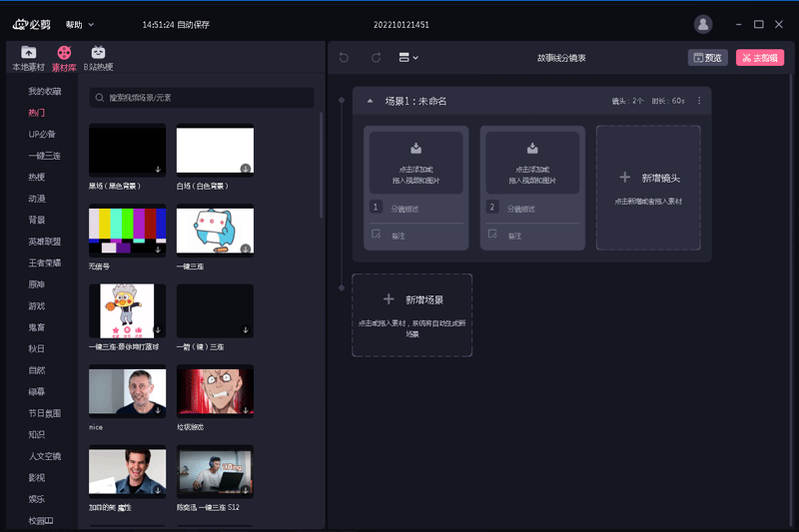This screenshot has width=799, height=532.
Task: Open the 帮助 help menu
Action: click(80, 24)
